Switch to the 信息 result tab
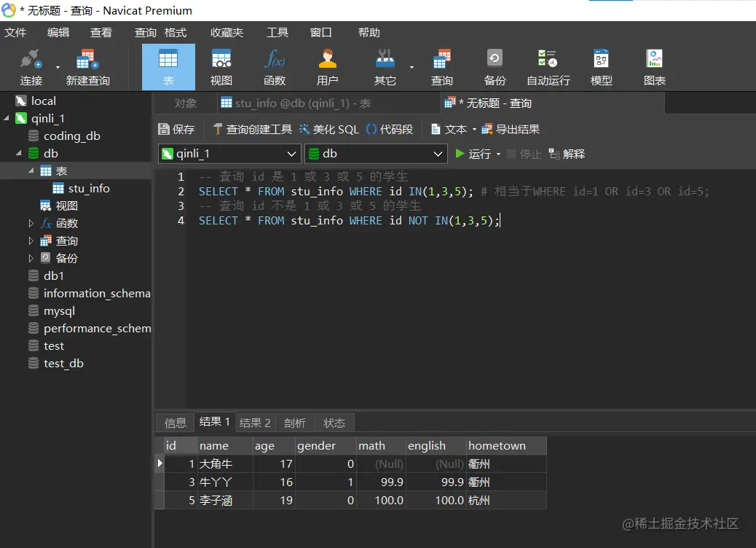 coord(175,423)
